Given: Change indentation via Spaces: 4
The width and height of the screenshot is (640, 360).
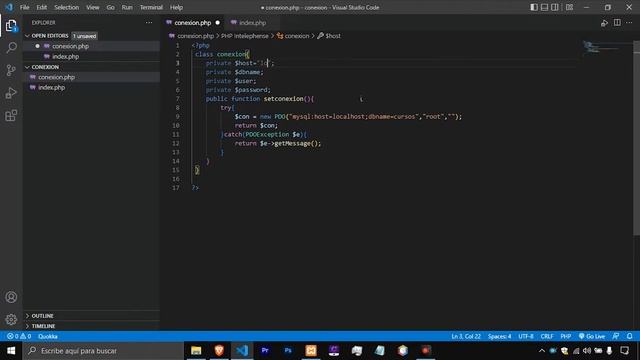Looking at the screenshot, I should click(499, 336).
